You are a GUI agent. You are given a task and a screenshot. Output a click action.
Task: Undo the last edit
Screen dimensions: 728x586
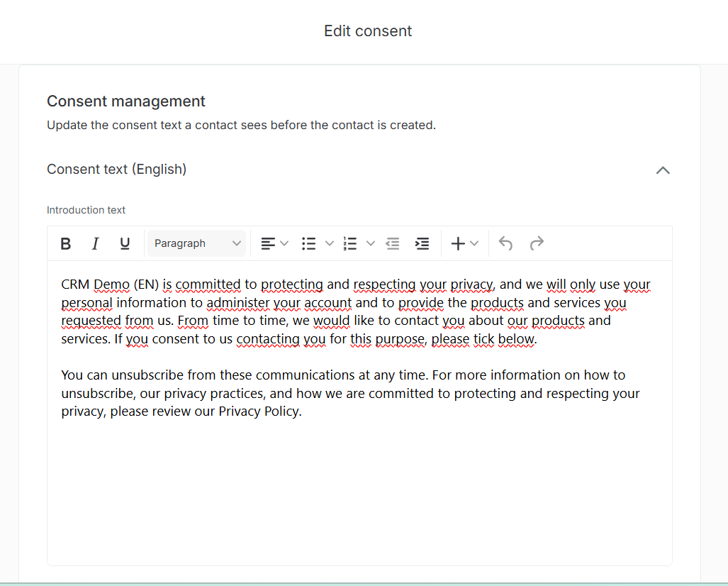(505, 243)
